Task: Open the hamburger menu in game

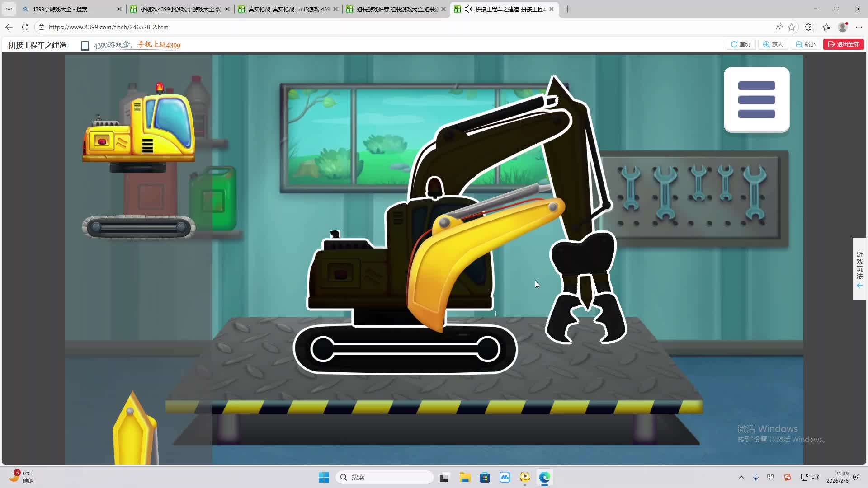Action: coord(756,100)
